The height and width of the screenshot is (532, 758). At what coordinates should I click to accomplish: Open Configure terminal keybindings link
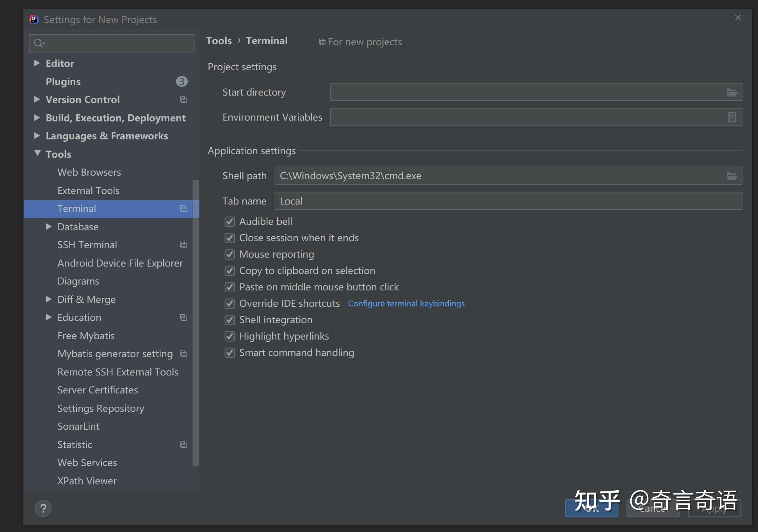(x=406, y=303)
